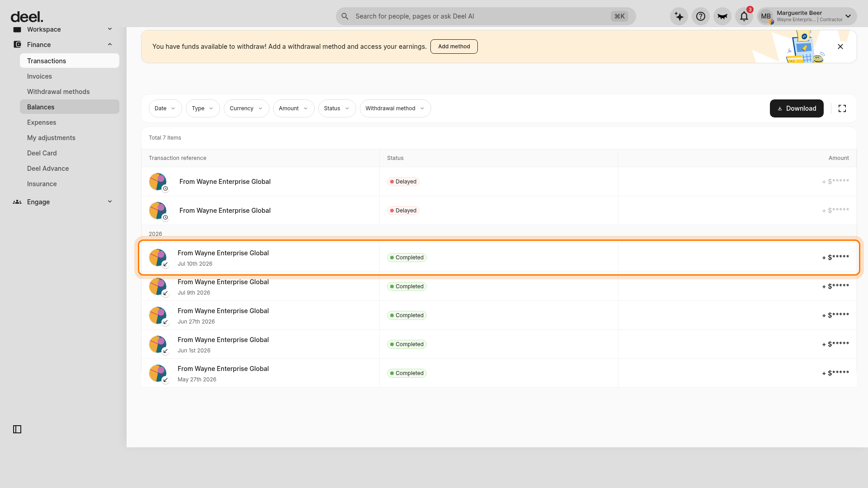
Task: Open Deel Card in the sidebar
Action: tap(70, 153)
